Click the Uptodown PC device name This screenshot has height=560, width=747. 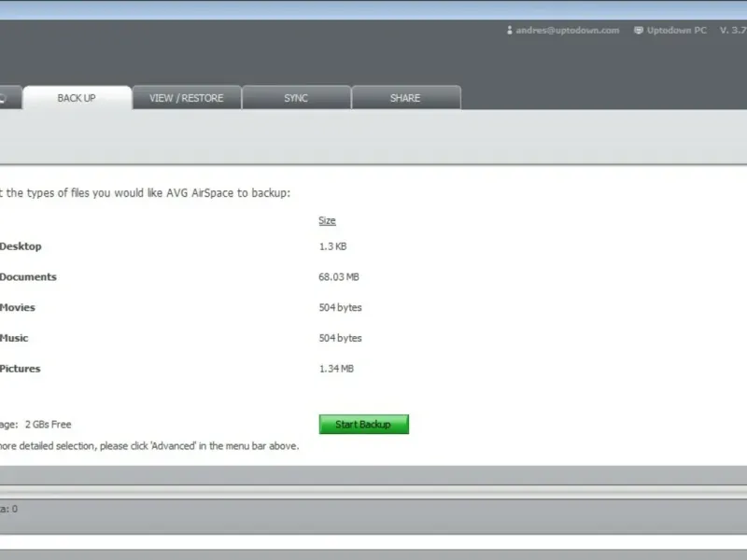[676, 30]
